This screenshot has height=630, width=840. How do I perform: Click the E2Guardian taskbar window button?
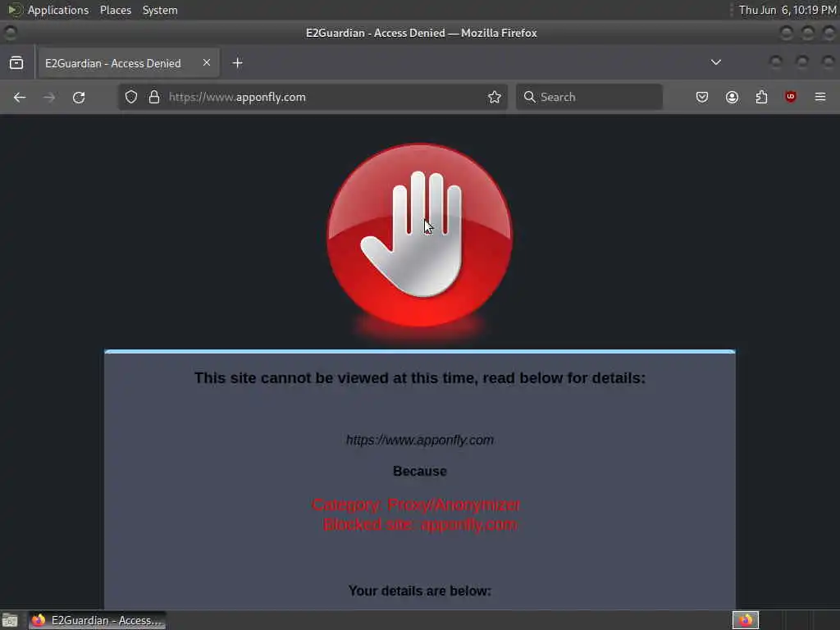point(97,620)
